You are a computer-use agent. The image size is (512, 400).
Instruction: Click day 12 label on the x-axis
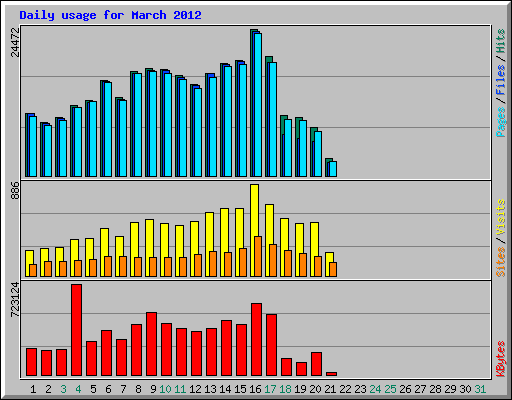[195, 389]
